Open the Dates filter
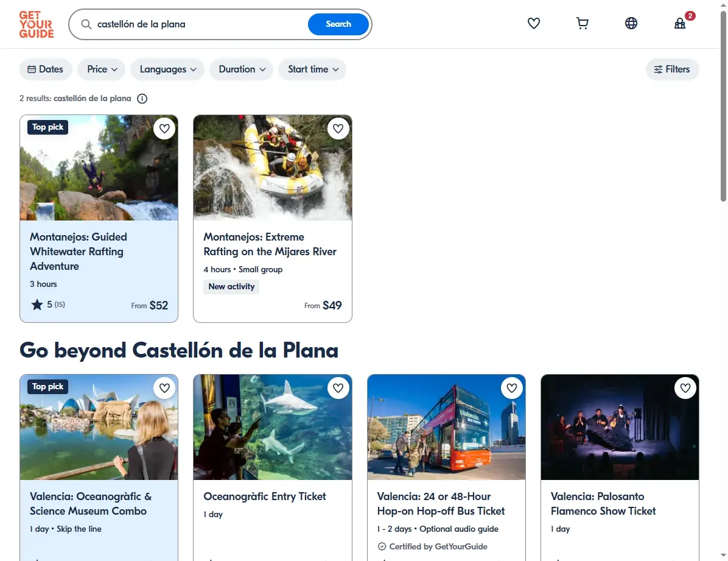 point(46,69)
